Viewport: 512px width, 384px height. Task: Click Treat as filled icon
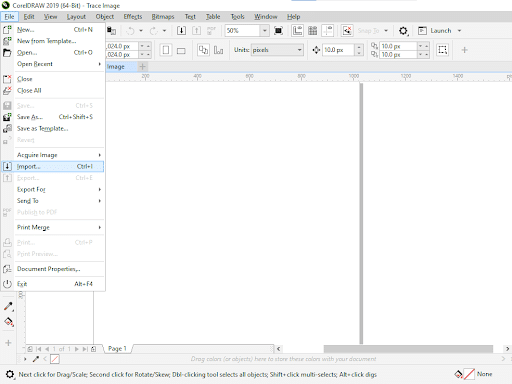(x=443, y=50)
